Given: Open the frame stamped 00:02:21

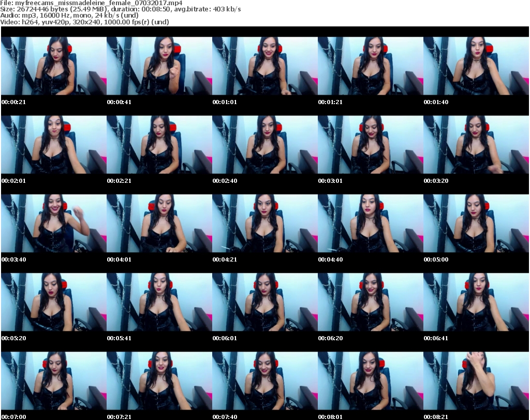Looking at the screenshot, I should (159, 144).
